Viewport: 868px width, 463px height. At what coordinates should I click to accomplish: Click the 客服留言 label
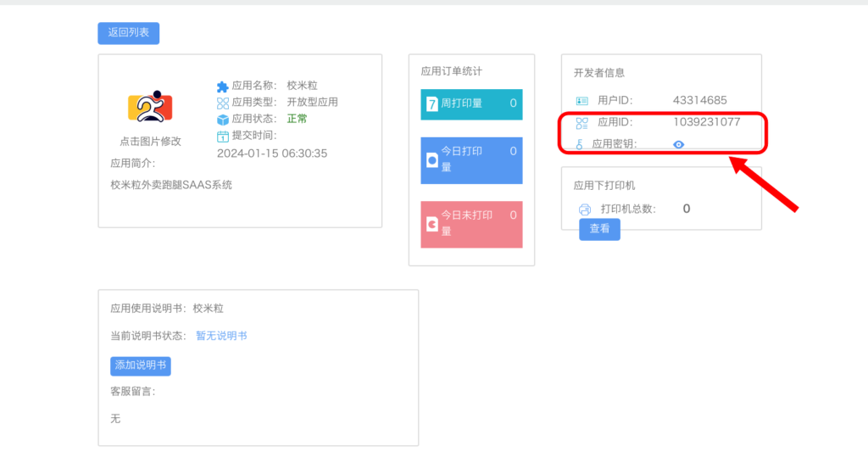(133, 392)
